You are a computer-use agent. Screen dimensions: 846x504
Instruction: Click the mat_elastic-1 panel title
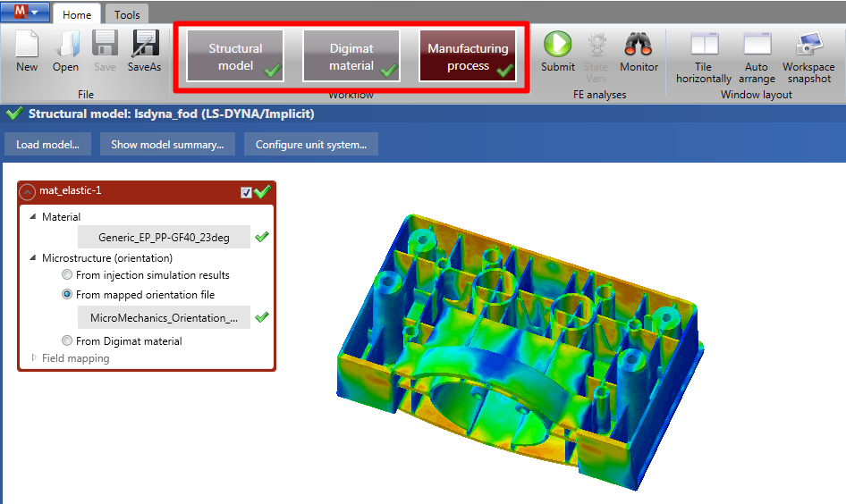70,190
